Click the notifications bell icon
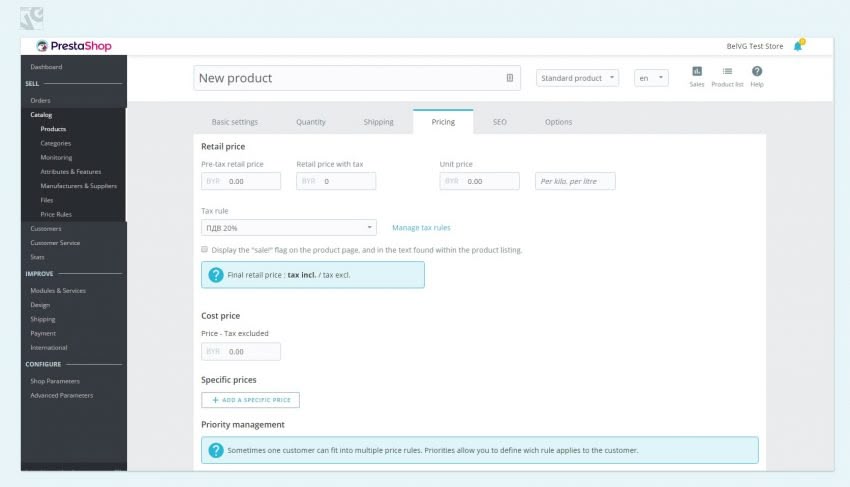Image resolution: width=850 pixels, height=487 pixels. coord(799,46)
